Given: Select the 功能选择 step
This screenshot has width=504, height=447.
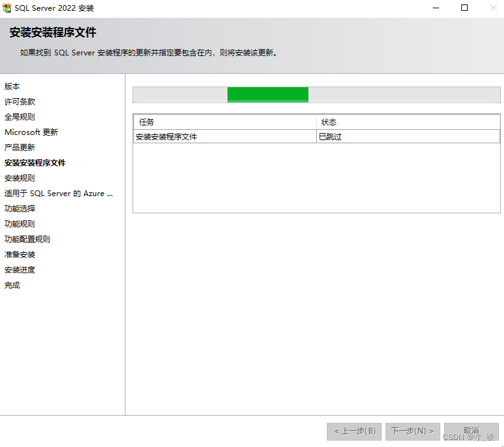Looking at the screenshot, I should (x=20, y=209).
